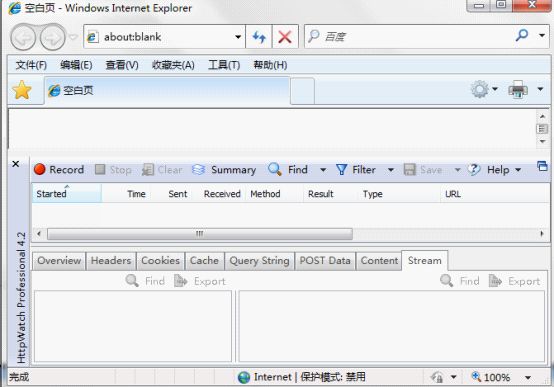Open the 编辑(E) menu

pyautogui.click(x=76, y=65)
